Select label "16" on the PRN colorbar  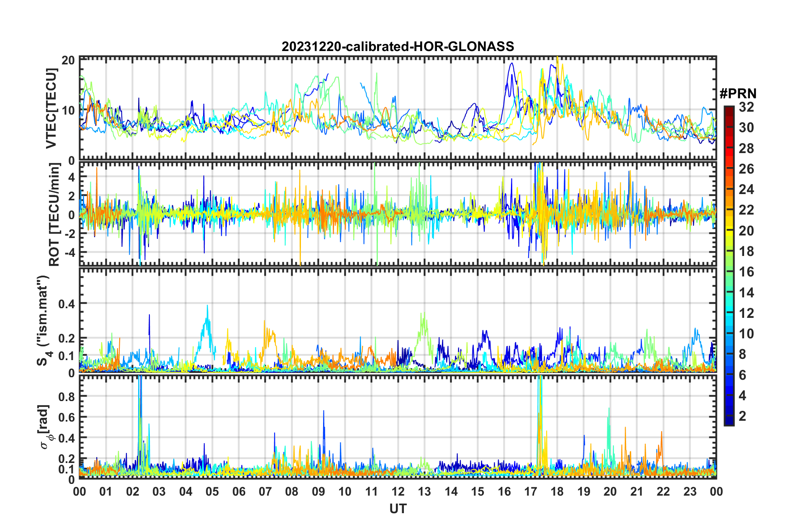746,272
